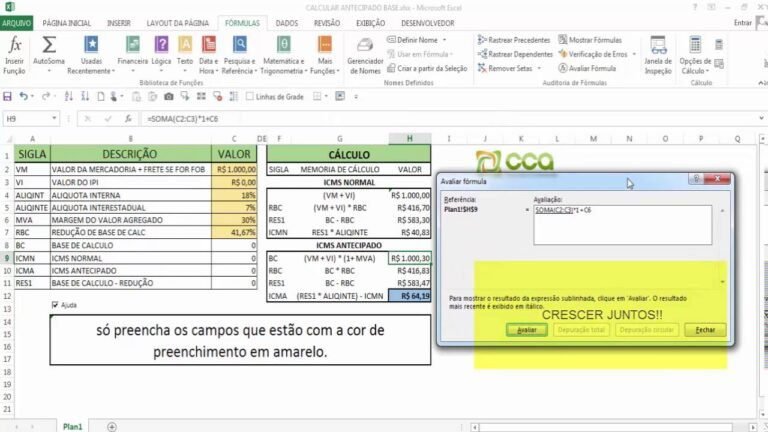Click Rastrear Precedentes
The height and width of the screenshot is (432, 768).
coord(514,40)
